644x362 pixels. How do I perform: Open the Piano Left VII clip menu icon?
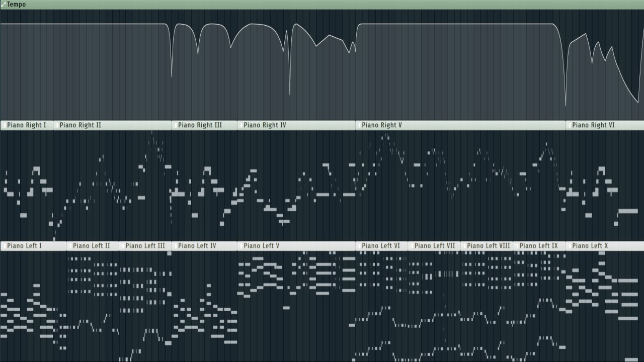[x=411, y=246]
